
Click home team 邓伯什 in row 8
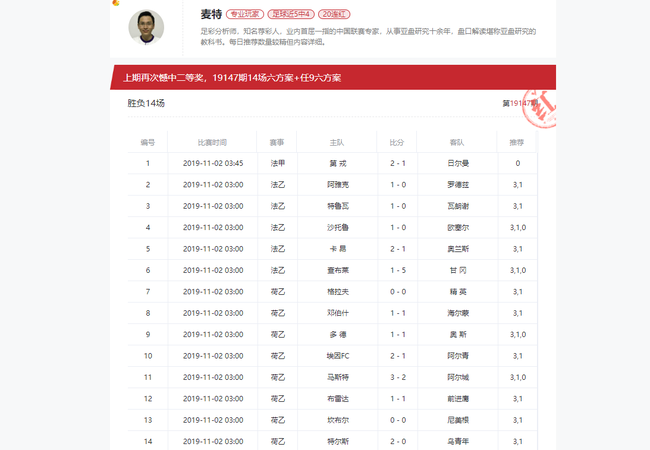pyautogui.click(x=338, y=313)
